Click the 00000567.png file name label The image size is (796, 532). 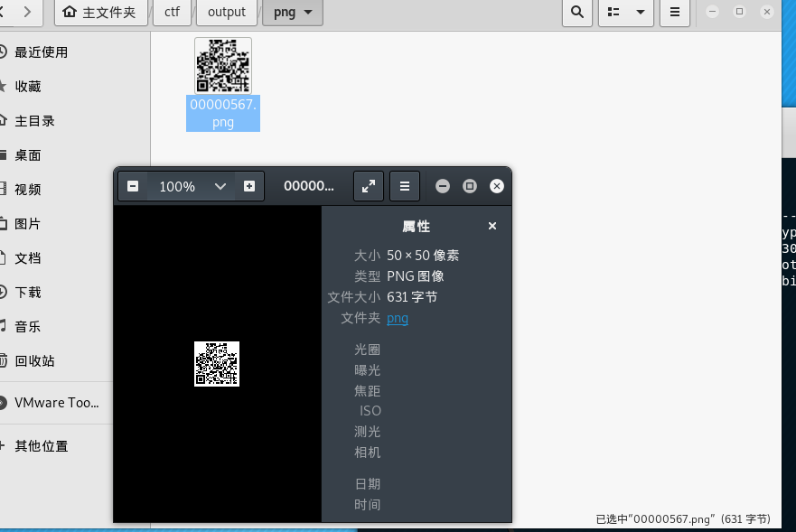click(223, 113)
